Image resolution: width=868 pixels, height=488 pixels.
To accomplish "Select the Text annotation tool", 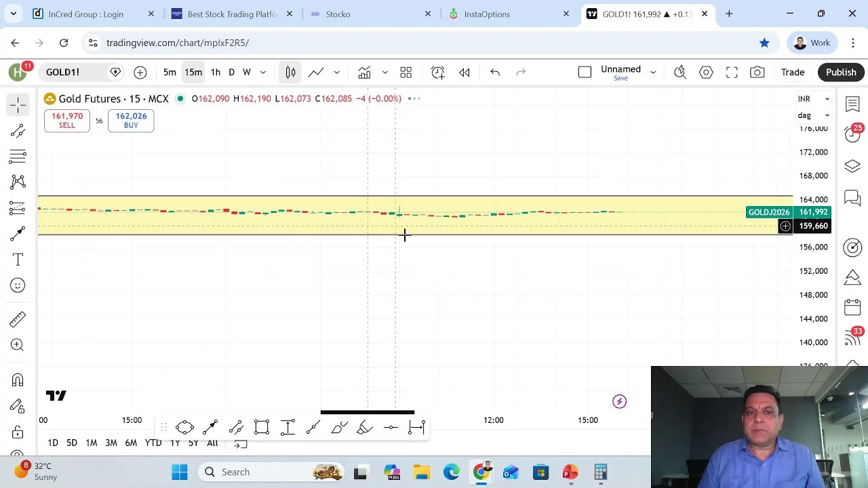I will pos(18,260).
